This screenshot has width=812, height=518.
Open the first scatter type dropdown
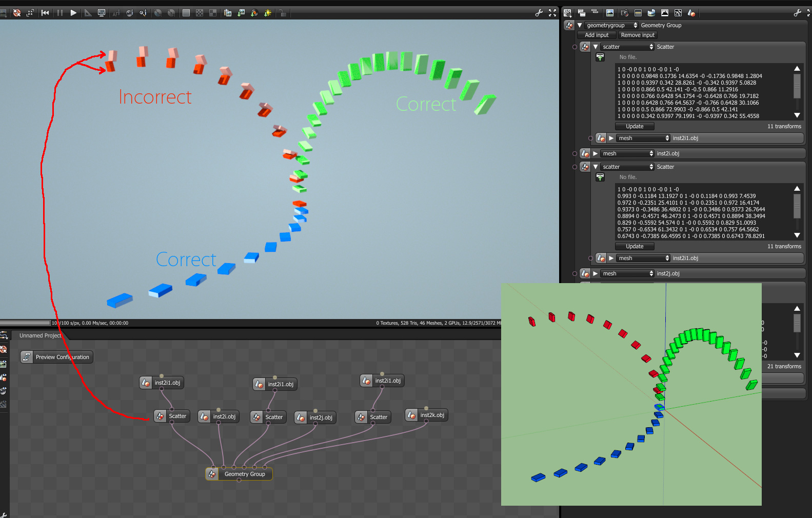627,47
